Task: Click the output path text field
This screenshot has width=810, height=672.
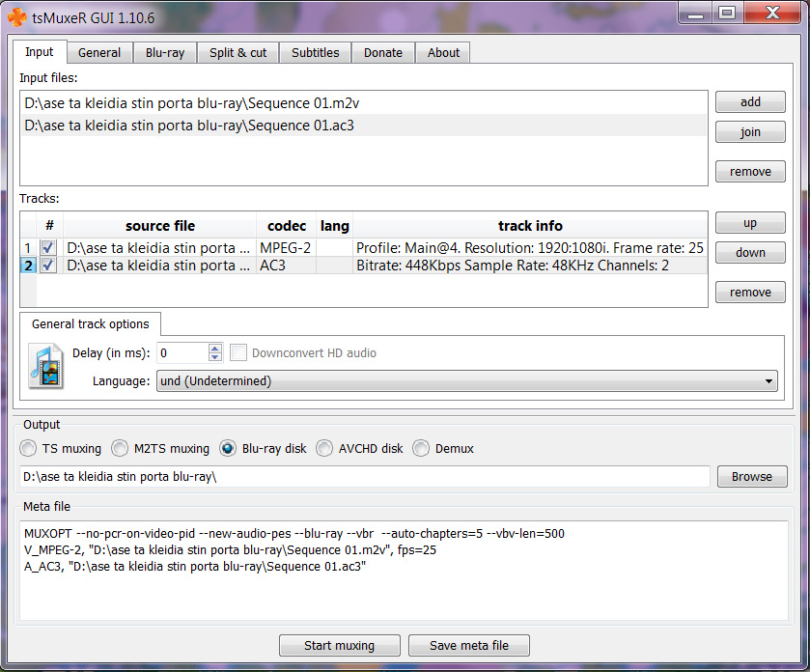Action: pos(365,476)
